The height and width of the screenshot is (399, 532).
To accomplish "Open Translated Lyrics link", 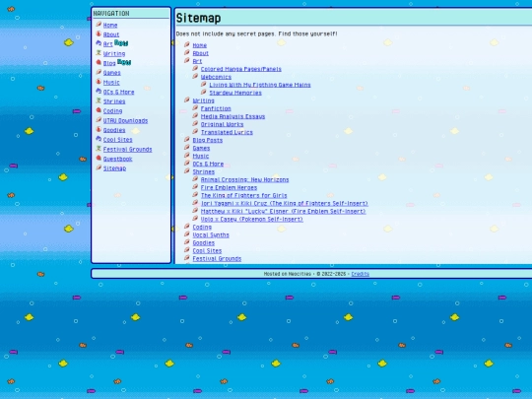I will [x=227, y=132].
